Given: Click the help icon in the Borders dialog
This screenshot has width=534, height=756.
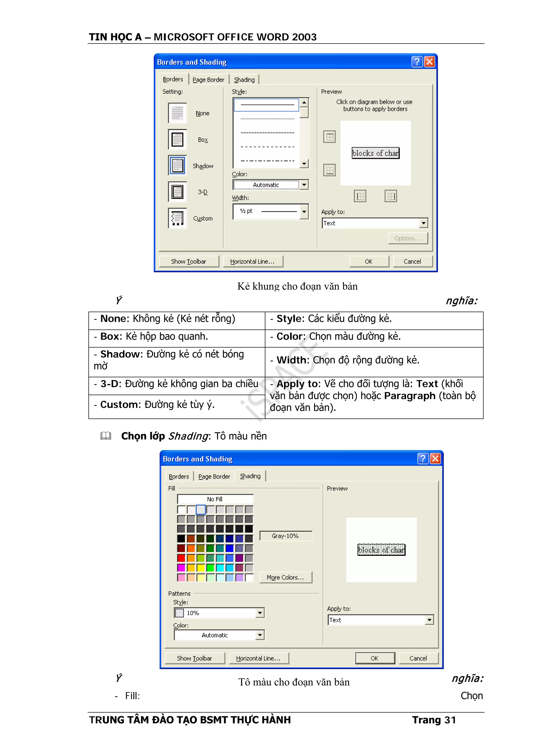Looking at the screenshot, I should pos(417,62).
